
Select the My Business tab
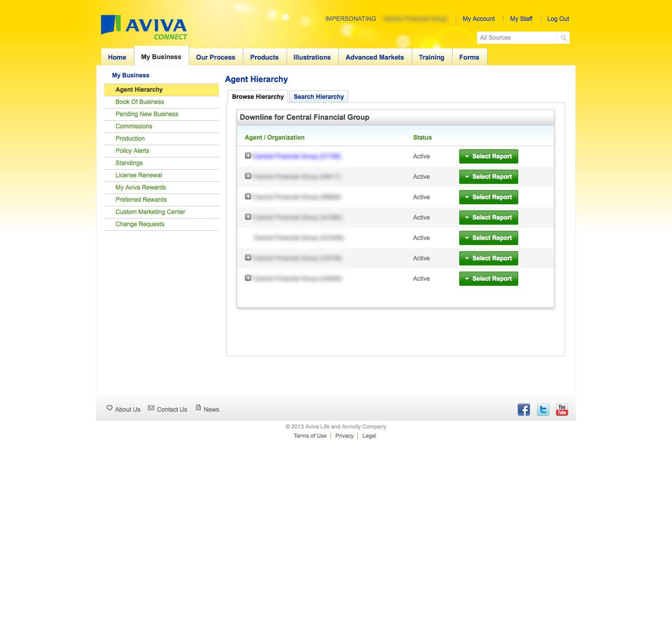pos(161,57)
